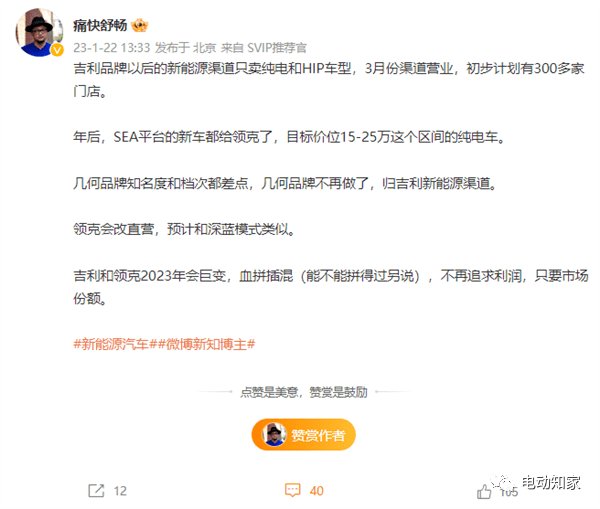The image size is (600, 509).
Task: Click the orange verified V badge
Action: 57,50
